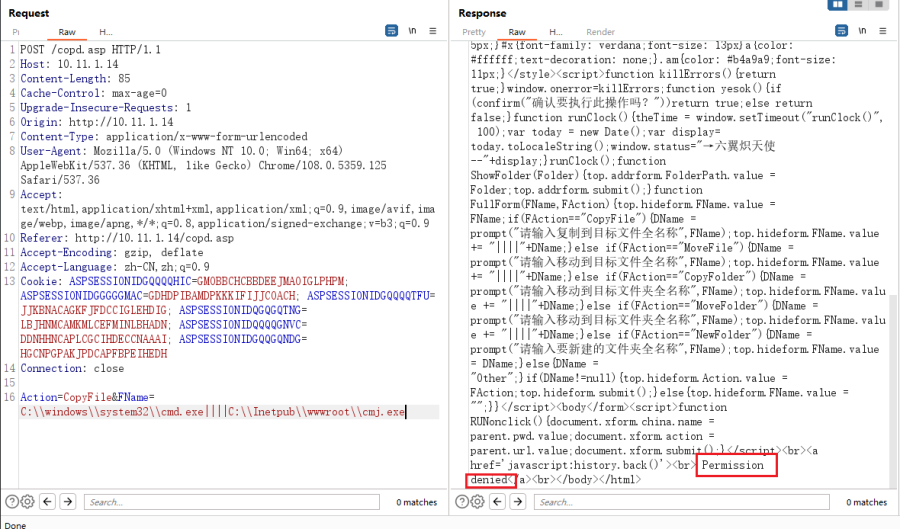Click the Request panel title
900x529 pixels.
point(29,13)
